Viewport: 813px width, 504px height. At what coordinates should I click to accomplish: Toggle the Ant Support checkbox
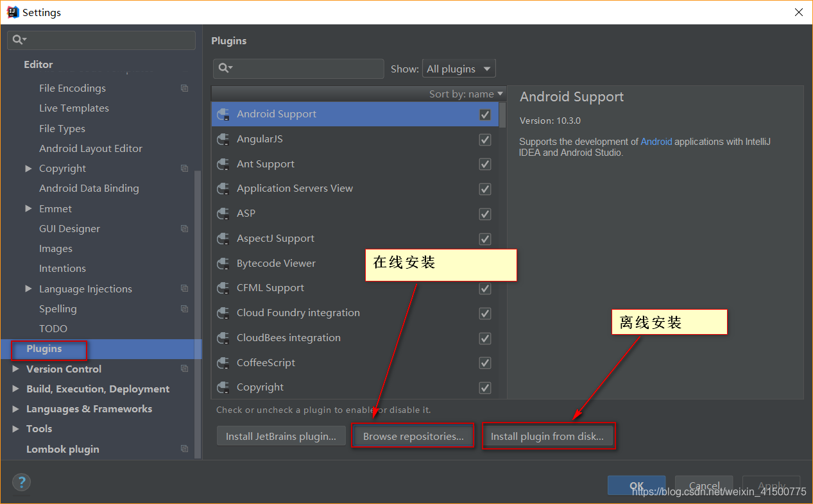click(485, 164)
